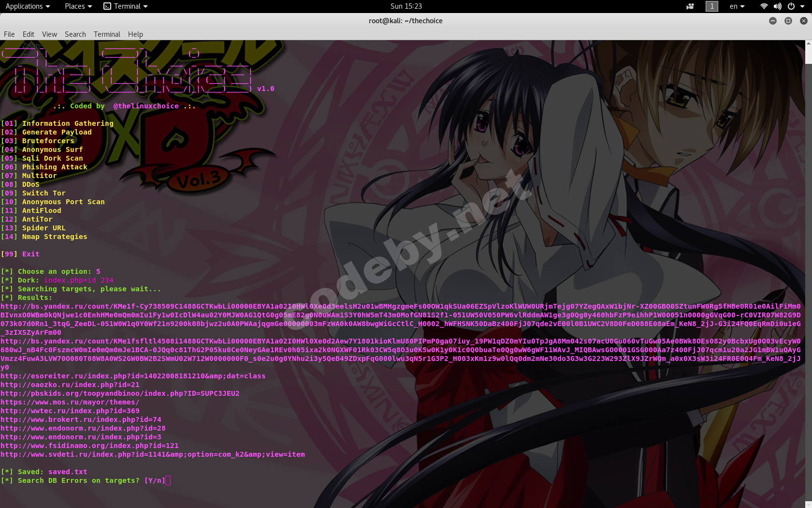Click menu line 'Information Gathering'

57,123
